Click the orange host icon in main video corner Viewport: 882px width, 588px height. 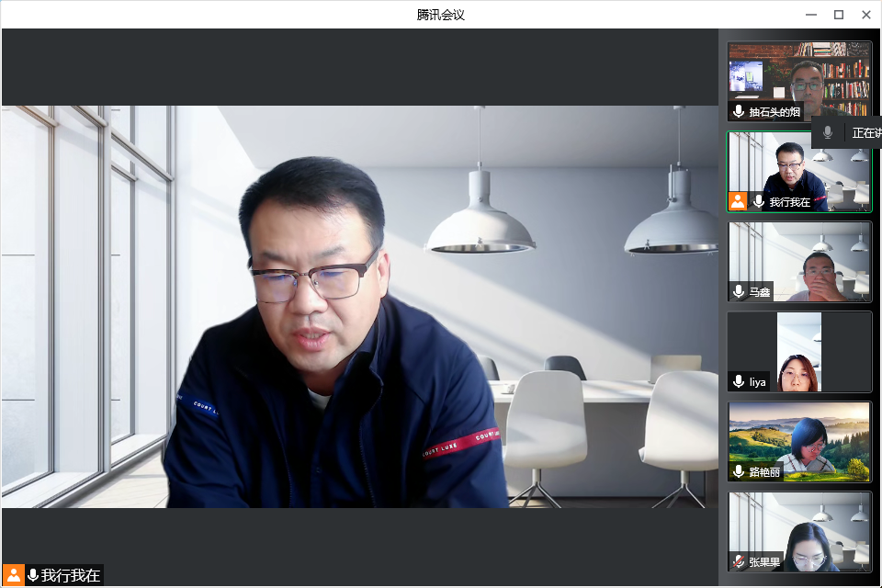14,575
